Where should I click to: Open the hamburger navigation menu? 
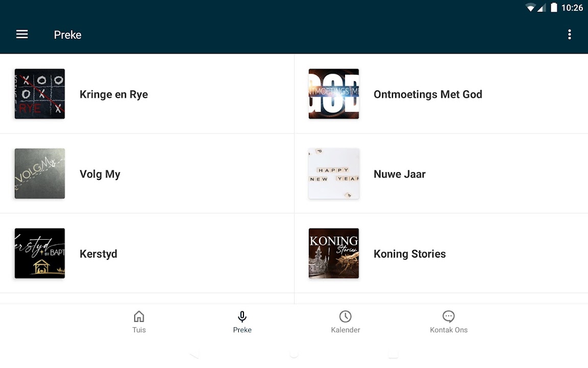point(22,34)
